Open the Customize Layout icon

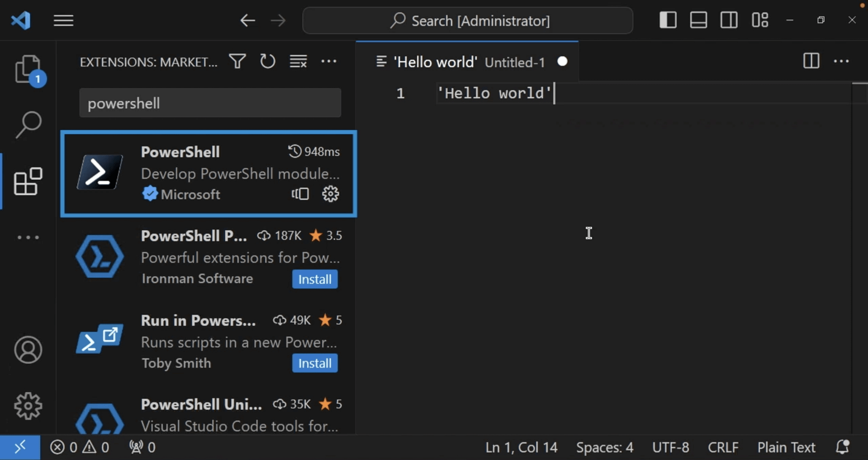click(x=760, y=20)
